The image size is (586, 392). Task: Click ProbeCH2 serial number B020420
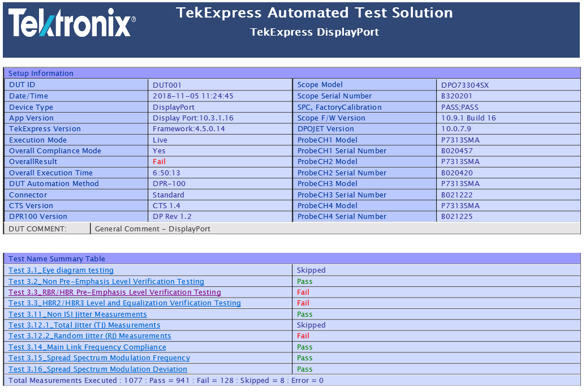point(457,173)
